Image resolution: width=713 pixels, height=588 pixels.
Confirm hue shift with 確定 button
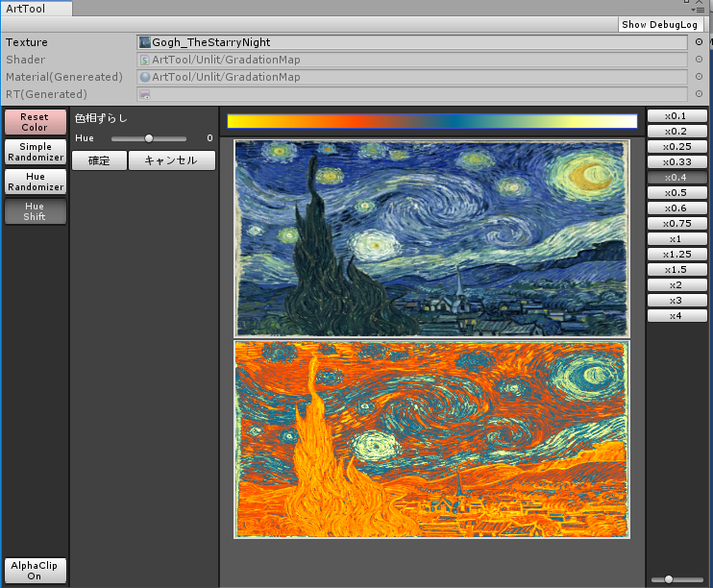(x=99, y=160)
